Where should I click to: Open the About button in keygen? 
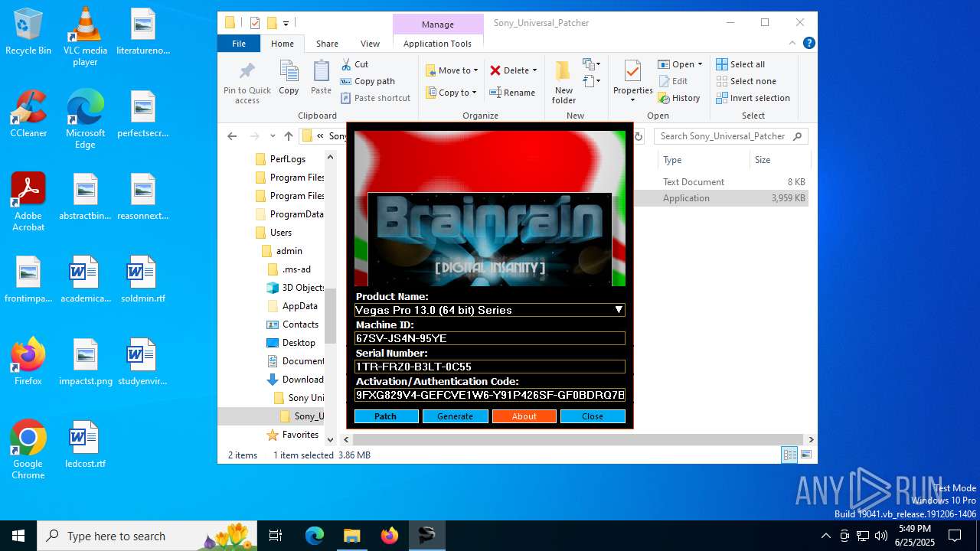tap(524, 416)
